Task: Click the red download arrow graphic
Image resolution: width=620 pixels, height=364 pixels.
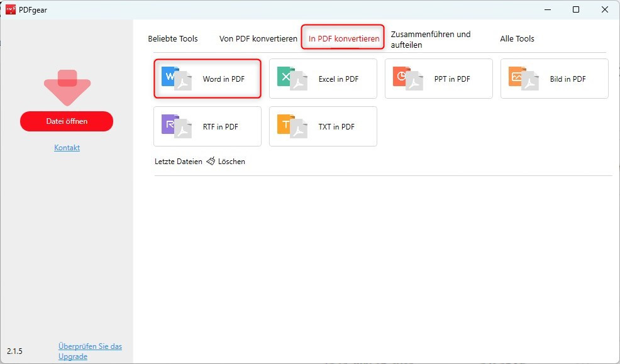Action: pyautogui.click(x=67, y=87)
